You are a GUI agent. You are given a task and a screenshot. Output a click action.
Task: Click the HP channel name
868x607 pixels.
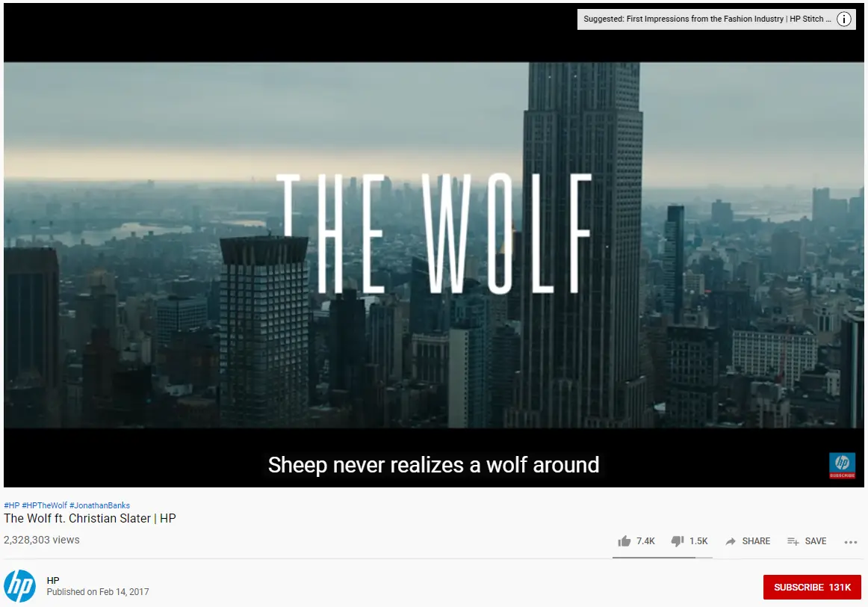[x=53, y=580]
